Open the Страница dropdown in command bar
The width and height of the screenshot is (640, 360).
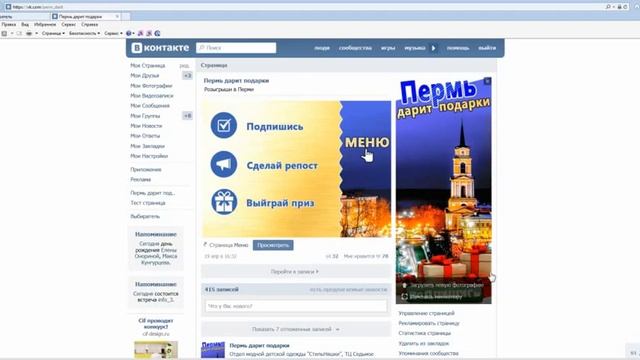click(53, 33)
